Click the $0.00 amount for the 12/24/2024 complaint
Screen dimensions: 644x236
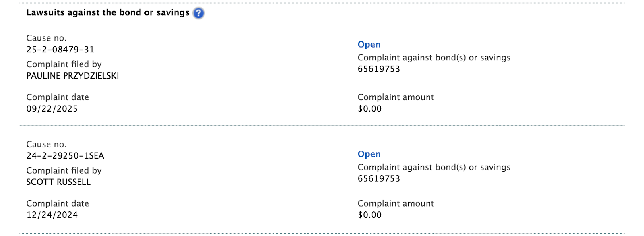[369, 215]
